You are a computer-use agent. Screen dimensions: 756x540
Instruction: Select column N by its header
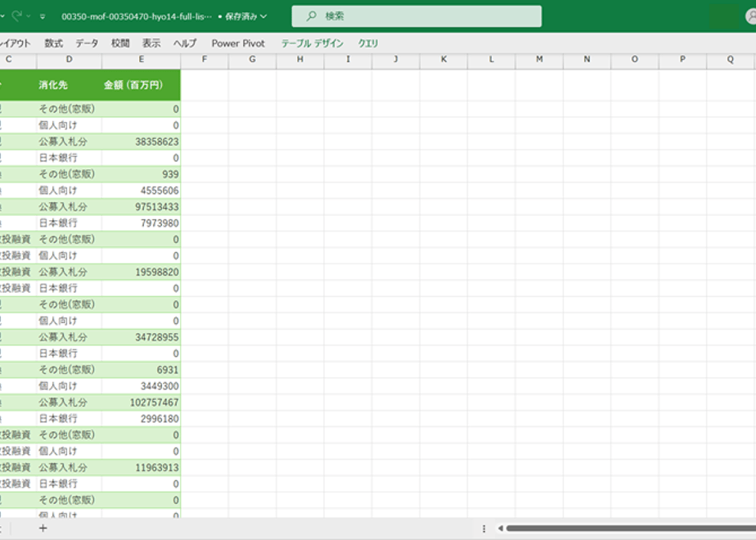pos(587,59)
